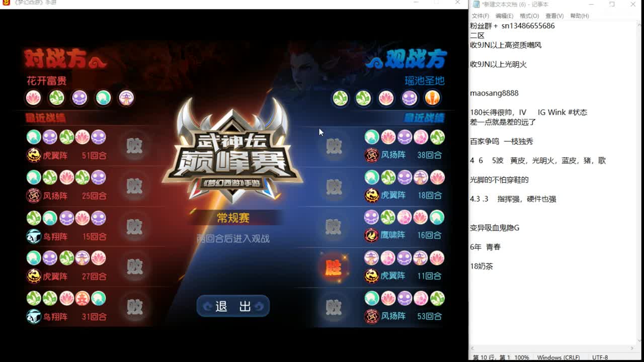Click the maosang8888 line in Notepad
This screenshot has width=644, height=362.
(494, 93)
